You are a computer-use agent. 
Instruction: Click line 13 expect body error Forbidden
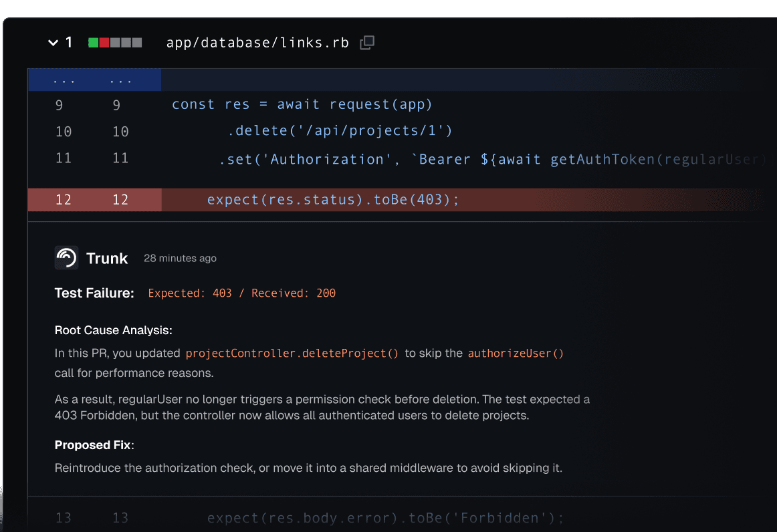(385, 518)
